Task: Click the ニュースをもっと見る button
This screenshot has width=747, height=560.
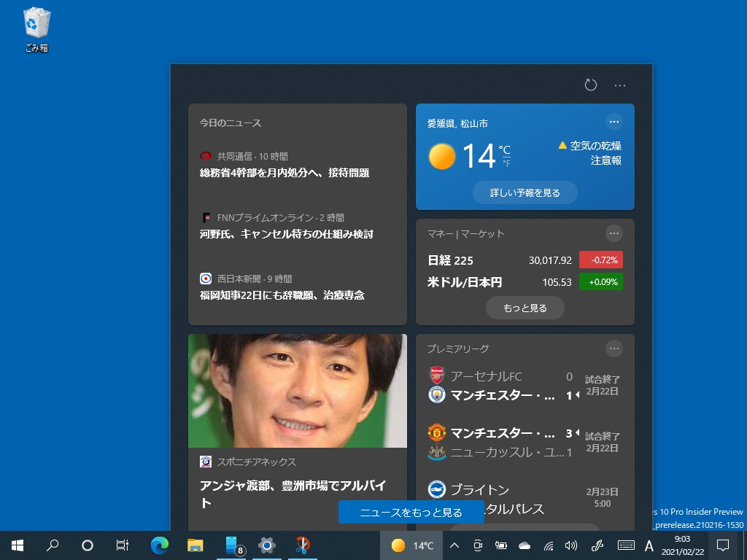Action: pyautogui.click(x=411, y=512)
